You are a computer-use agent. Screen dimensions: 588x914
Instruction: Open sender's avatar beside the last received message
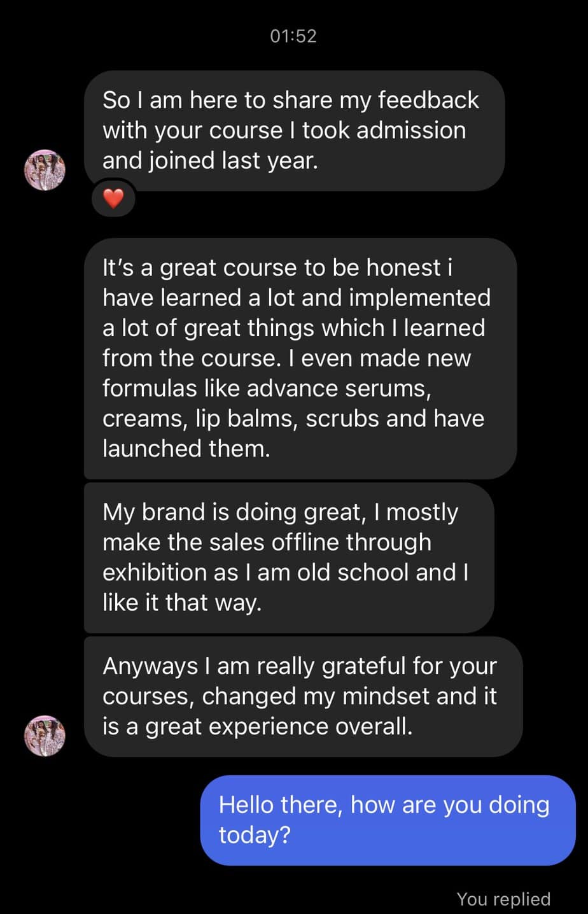click(45, 736)
